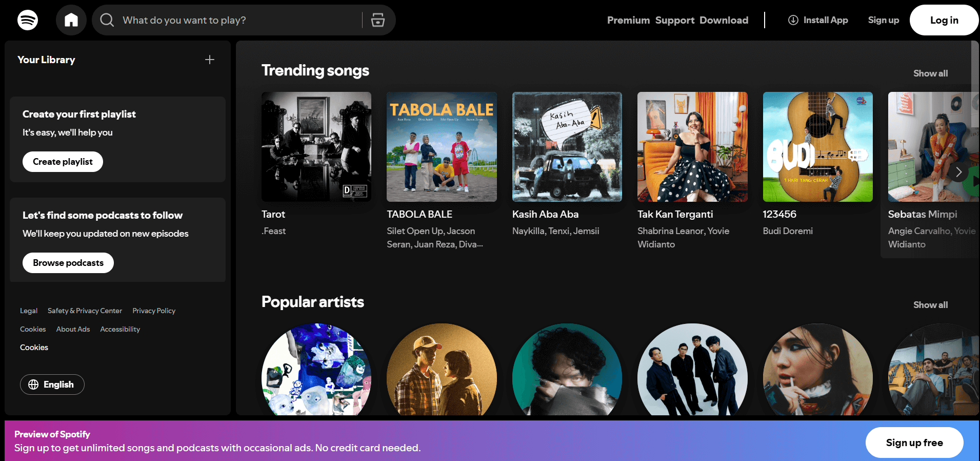The width and height of the screenshot is (980, 461).
Task: Click Browse podcasts button
Action: coord(68,263)
